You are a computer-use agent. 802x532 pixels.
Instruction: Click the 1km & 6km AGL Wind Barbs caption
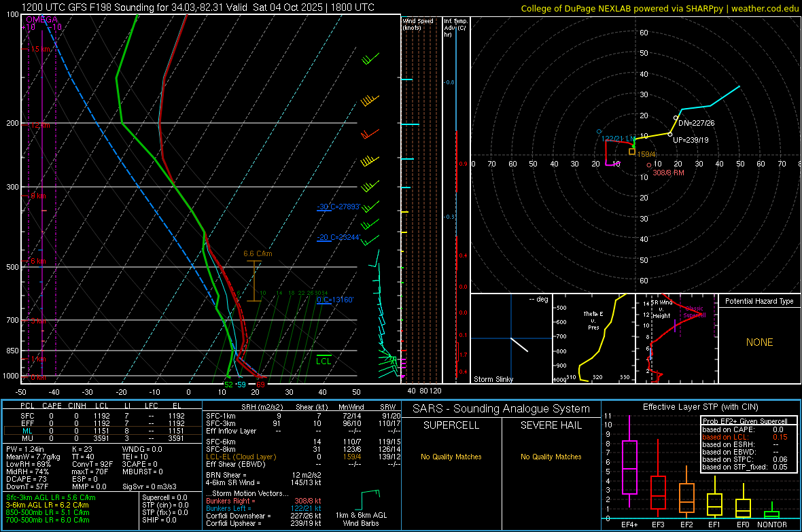coord(361,519)
